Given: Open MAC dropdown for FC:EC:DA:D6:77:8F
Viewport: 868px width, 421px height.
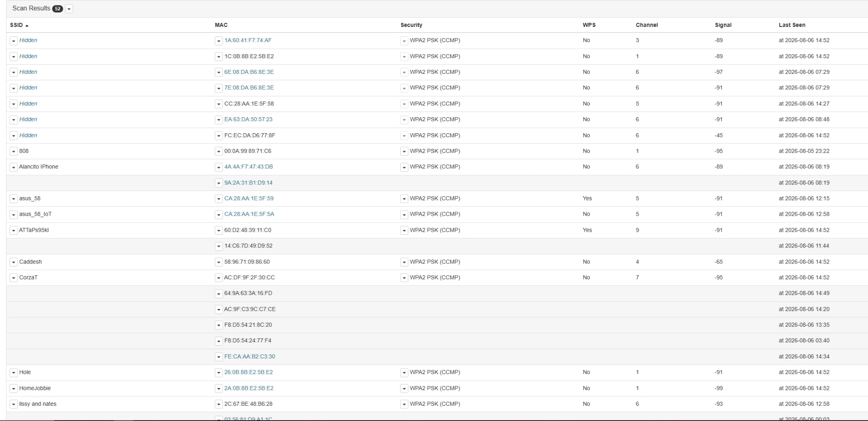Looking at the screenshot, I should click(x=219, y=136).
